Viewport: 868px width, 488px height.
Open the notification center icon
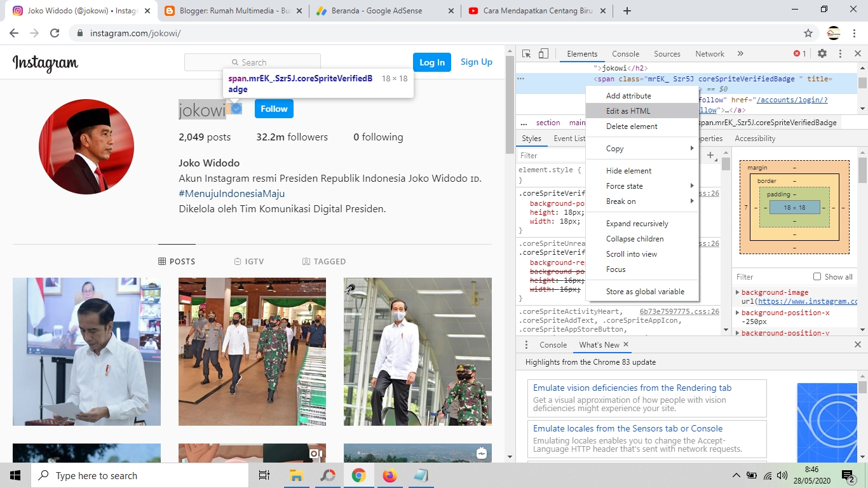point(848,475)
